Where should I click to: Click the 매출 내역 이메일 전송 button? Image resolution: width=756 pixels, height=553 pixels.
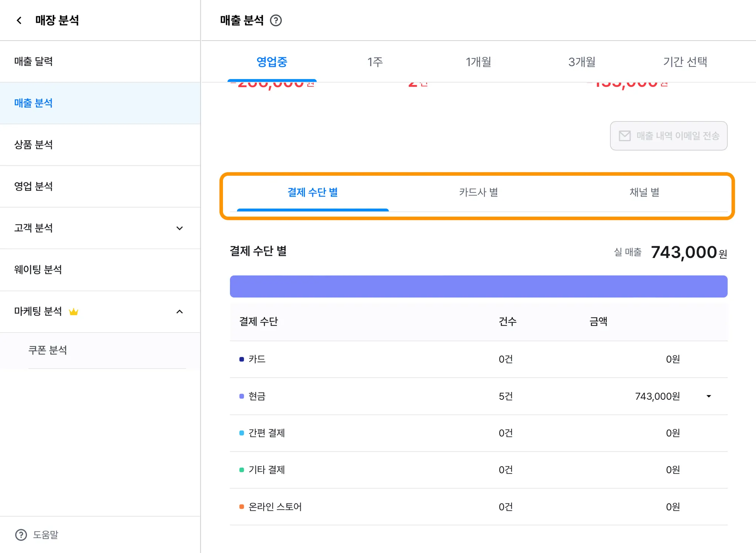669,136
